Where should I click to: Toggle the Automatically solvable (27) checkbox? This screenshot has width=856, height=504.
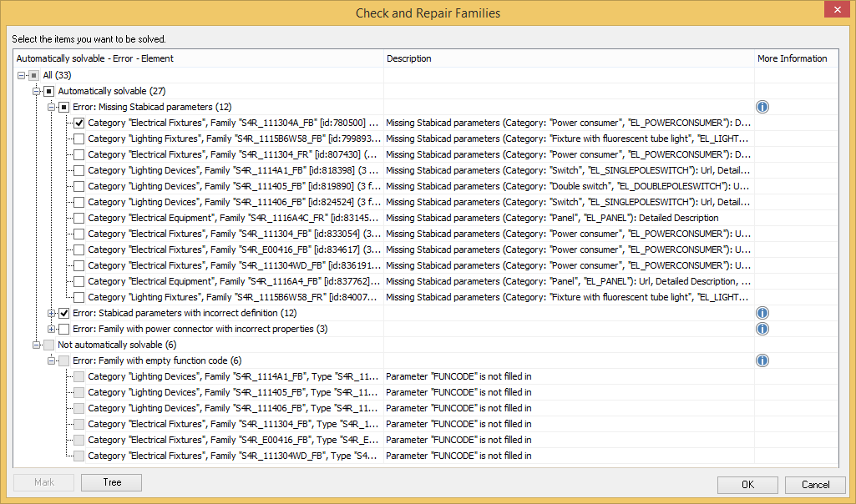[x=49, y=91]
